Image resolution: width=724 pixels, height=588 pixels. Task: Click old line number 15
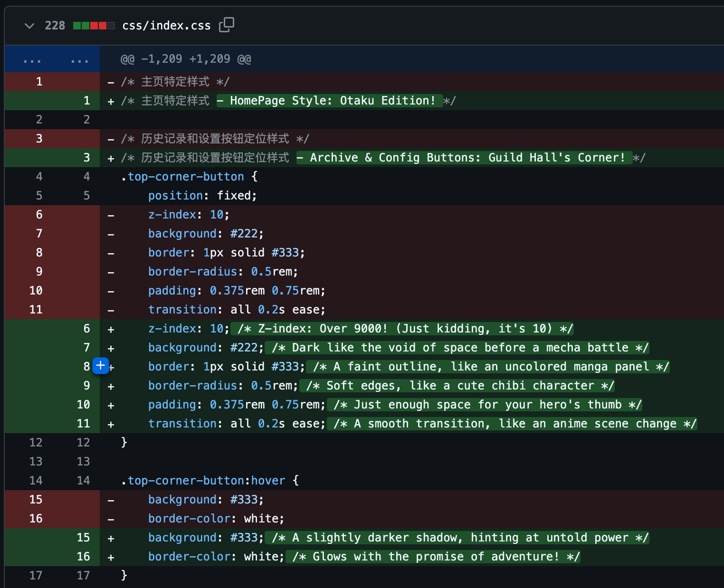(x=36, y=500)
